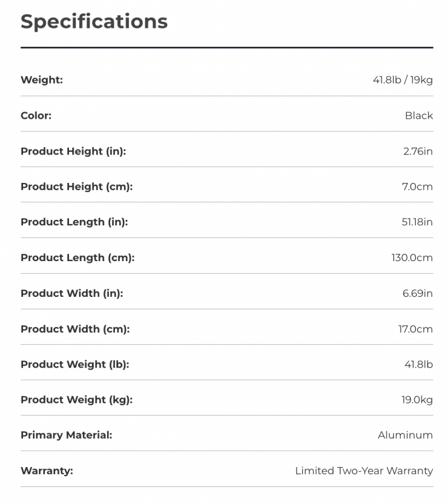Screen dimensions: 448x504
Task: Click the "Product Height (in):" label
Action: 73,151
